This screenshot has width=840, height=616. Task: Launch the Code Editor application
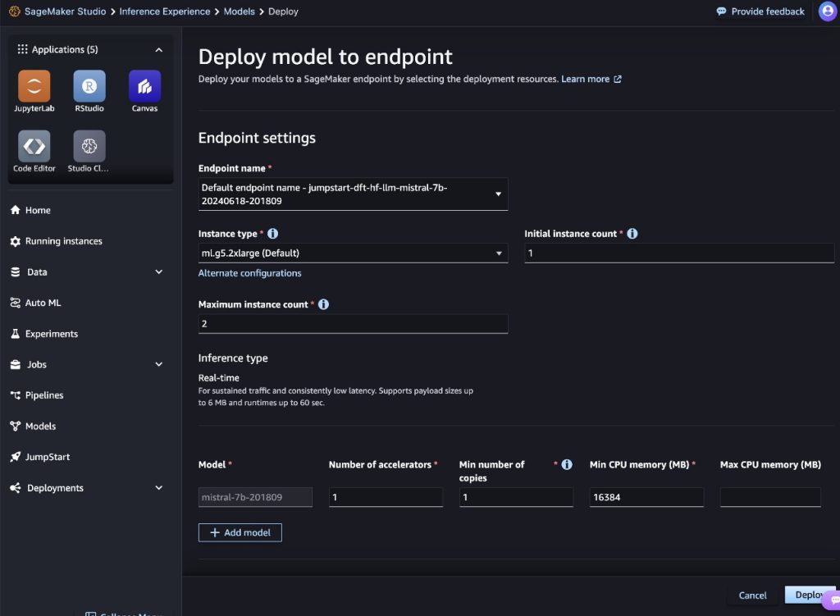click(34, 146)
